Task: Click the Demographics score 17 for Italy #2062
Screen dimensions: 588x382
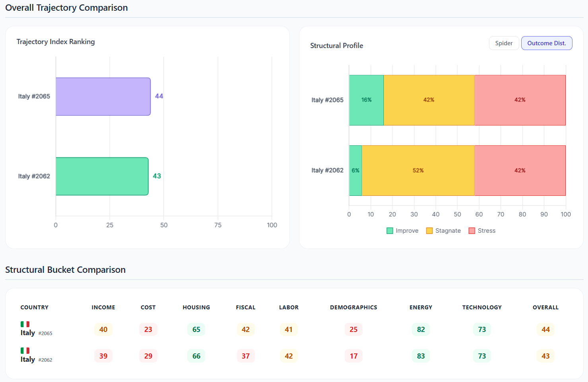Action: tap(353, 356)
